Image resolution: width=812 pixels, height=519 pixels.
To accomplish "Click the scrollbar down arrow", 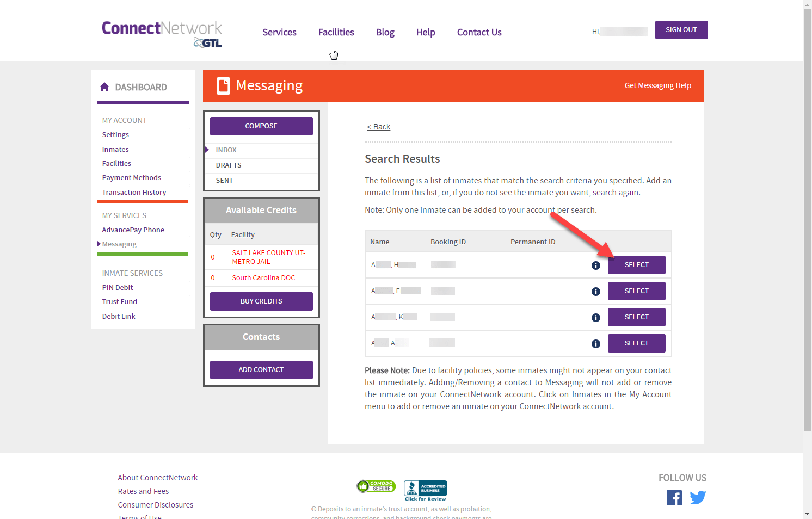I will 807,514.
